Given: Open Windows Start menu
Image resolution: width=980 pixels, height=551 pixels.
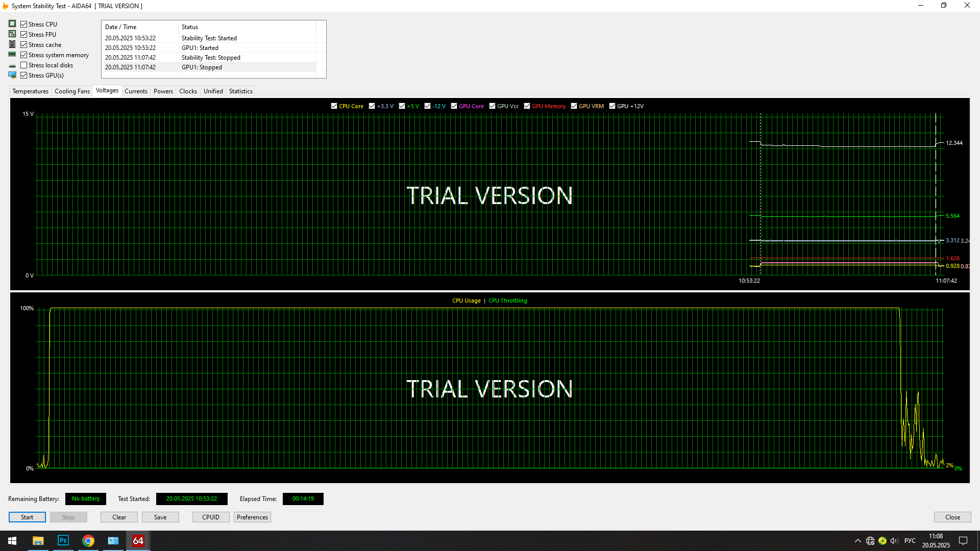Looking at the screenshot, I should [x=12, y=541].
